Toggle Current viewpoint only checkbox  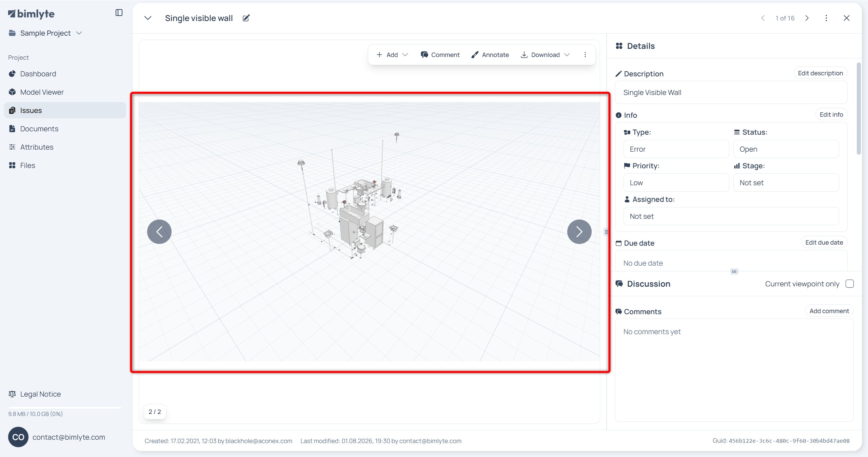coord(850,284)
